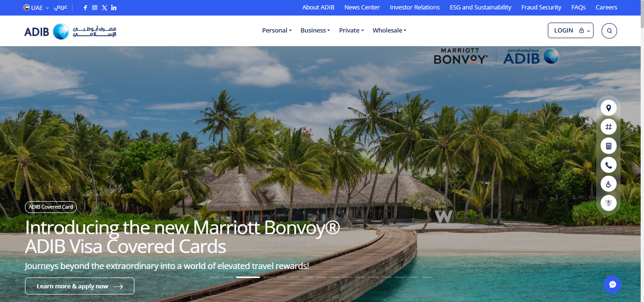Image resolution: width=644 pixels, height=302 pixels.
Task: Open Investor Relations page
Action: [415, 8]
